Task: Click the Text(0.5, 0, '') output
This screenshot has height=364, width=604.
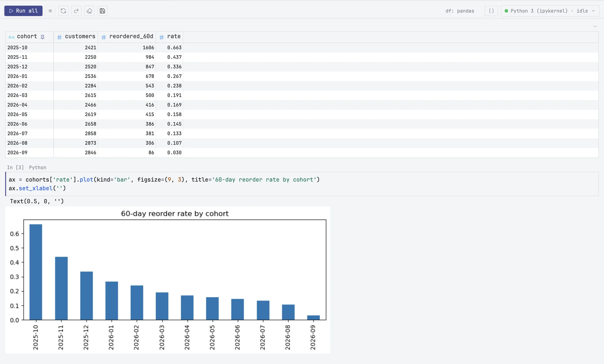Action: (37, 201)
